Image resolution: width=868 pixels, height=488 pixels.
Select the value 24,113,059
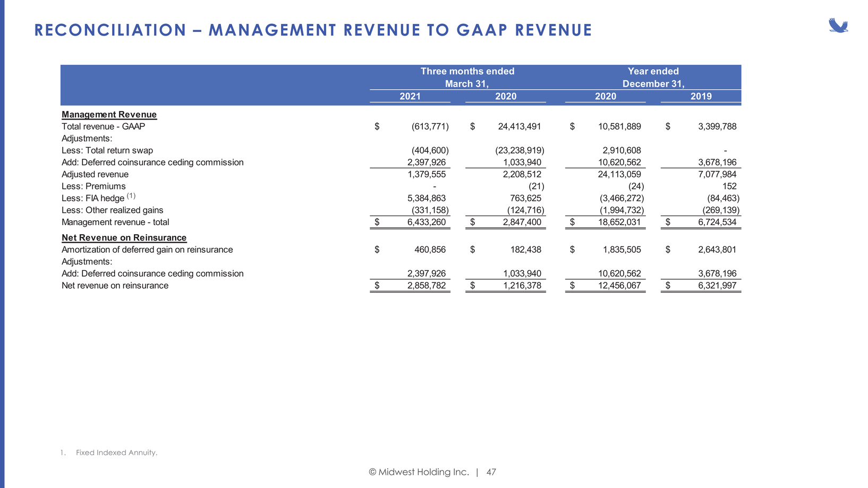click(619, 174)
